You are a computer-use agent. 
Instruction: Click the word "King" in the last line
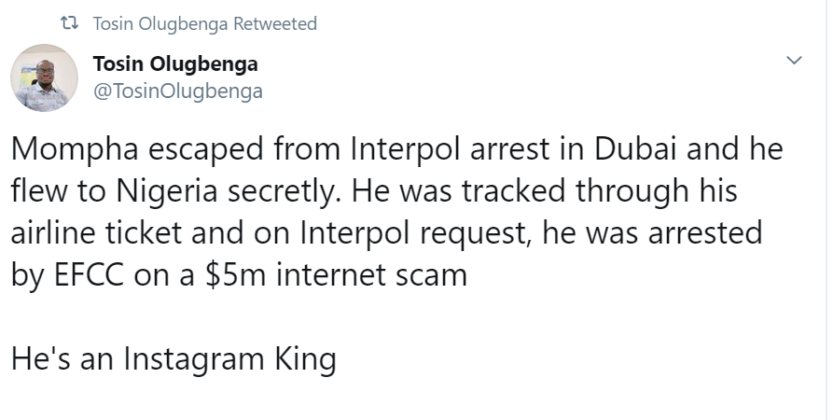(x=300, y=358)
